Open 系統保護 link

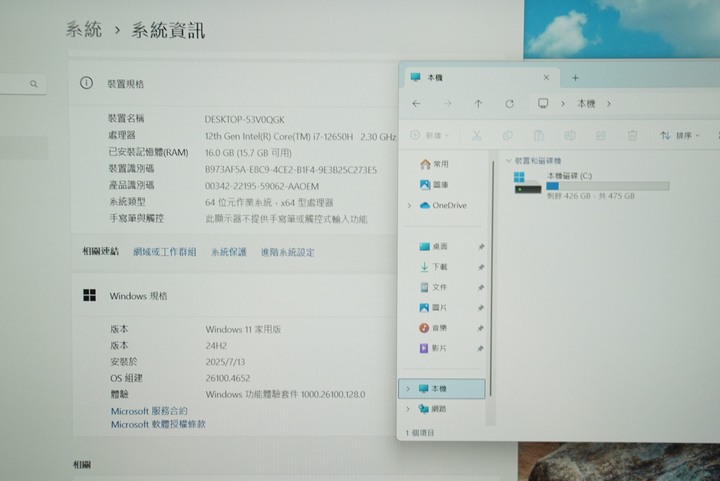tap(229, 252)
